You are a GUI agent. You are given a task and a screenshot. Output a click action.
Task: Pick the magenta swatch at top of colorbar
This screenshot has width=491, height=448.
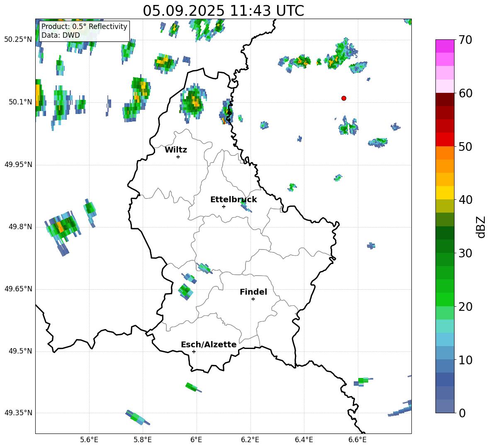pyautogui.click(x=445, y=46)
